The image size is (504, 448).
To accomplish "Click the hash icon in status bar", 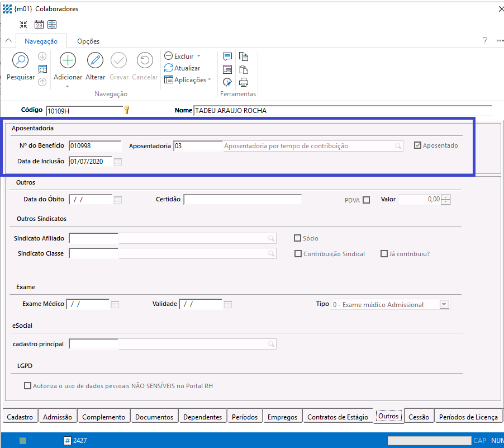I will point(68,441).
